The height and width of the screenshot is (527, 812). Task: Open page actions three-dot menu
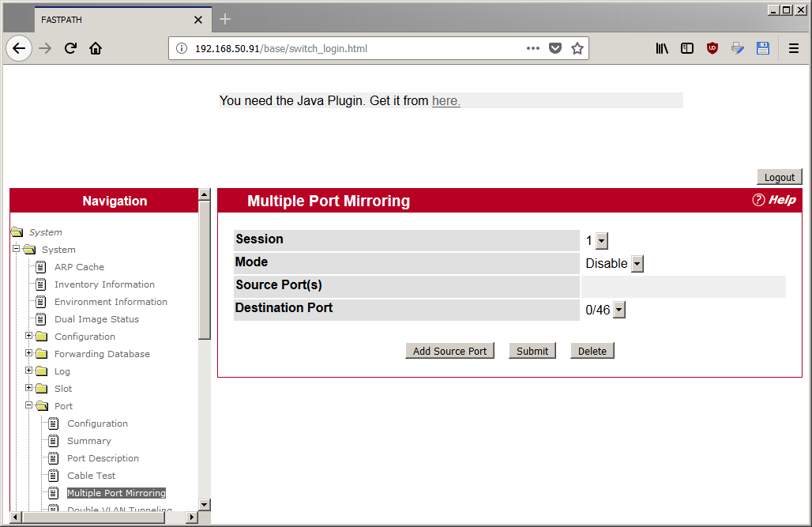tap(533, 49)
